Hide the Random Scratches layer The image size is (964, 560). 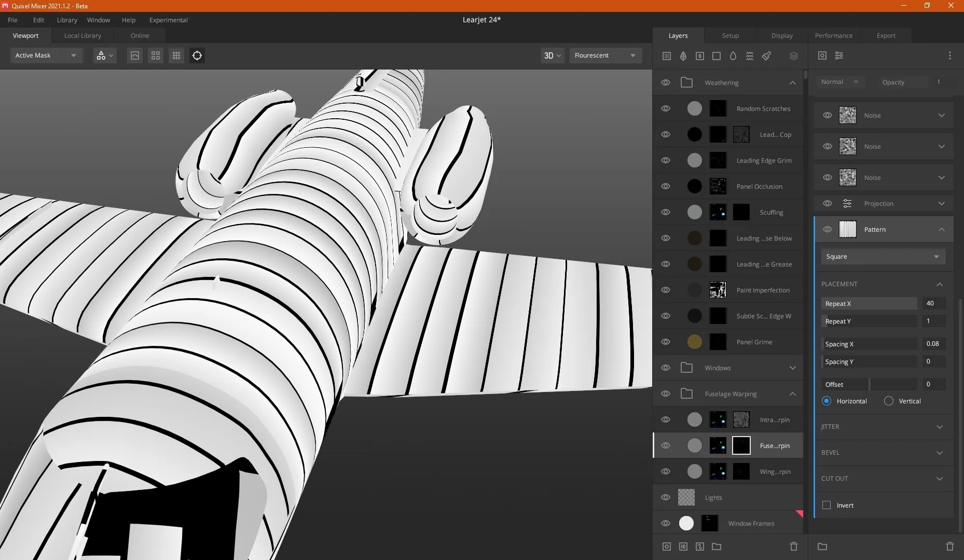point(666,108)
